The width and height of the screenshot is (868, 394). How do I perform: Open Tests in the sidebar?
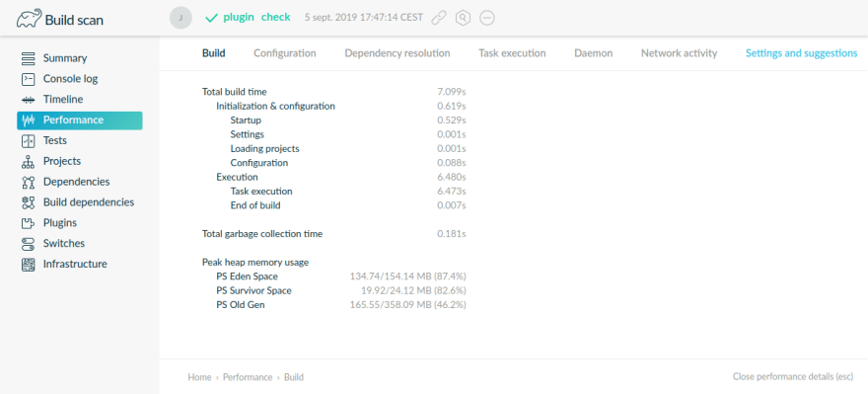pyautogui.click(x=55, y=141)
